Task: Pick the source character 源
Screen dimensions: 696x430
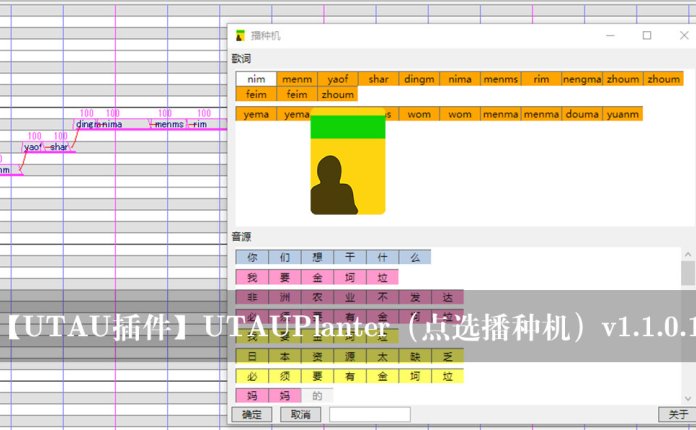Action: coord(350,356)
